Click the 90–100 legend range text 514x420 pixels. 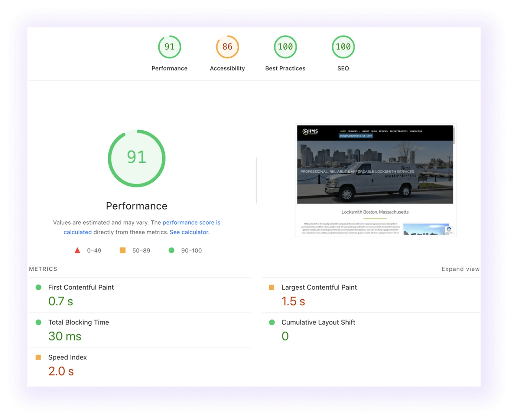pos(191,251)
